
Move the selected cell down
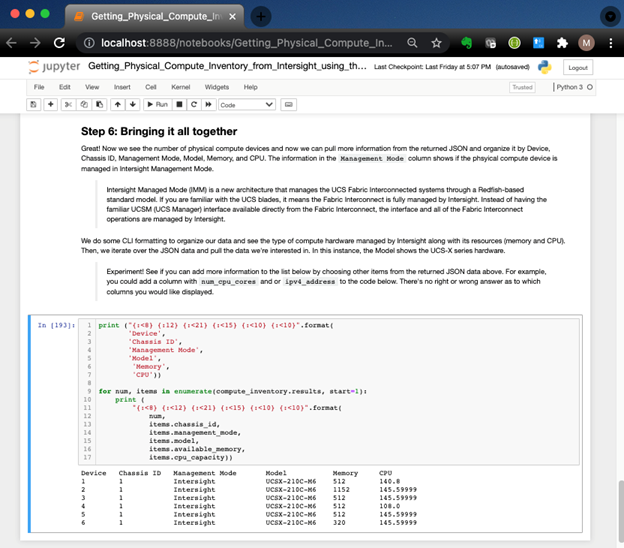(132, 104)
